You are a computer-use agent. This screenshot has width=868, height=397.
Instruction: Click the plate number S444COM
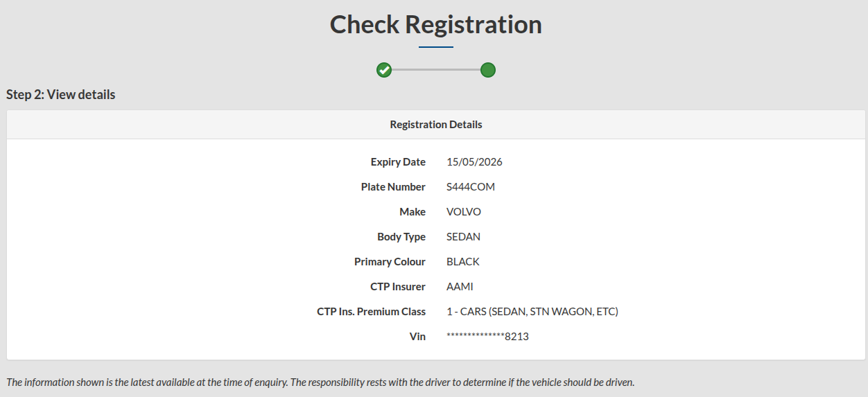tap(471, 187)
